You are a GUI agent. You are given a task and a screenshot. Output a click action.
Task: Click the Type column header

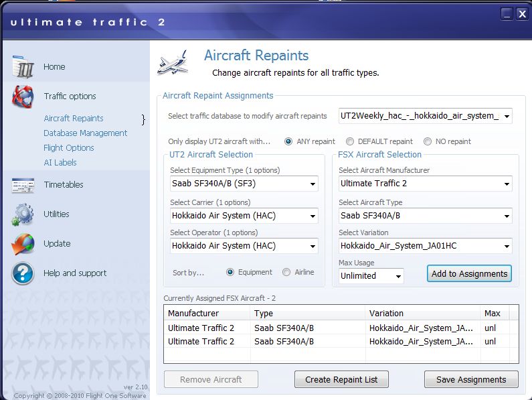click(308, 313)
